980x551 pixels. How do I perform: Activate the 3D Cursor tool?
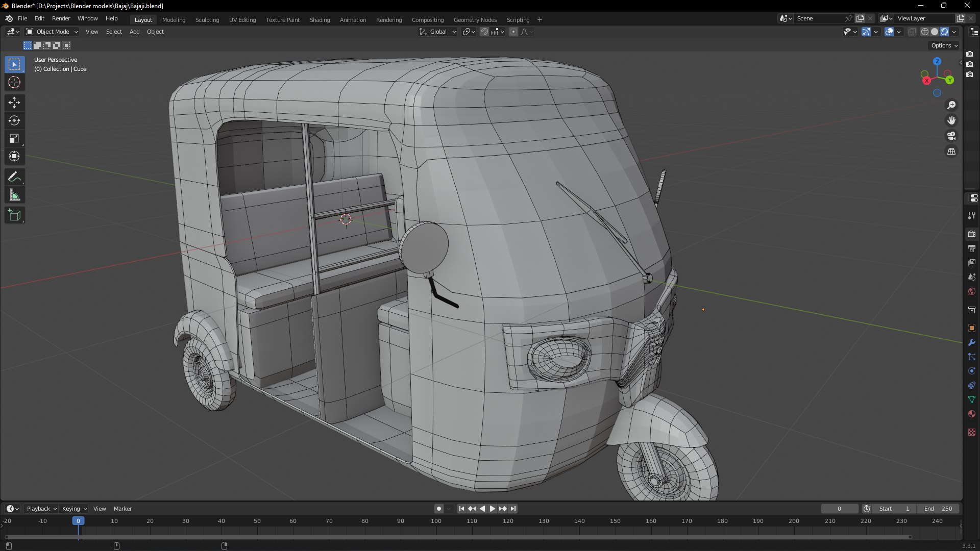click(14, 82)
